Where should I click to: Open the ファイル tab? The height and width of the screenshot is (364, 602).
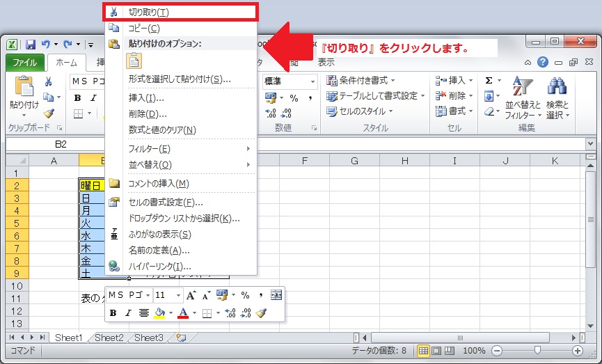[x=25, y=63]
